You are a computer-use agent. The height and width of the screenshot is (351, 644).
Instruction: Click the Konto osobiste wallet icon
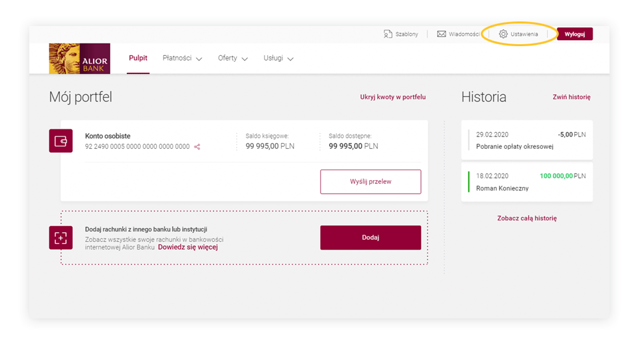tap(60, 141)
